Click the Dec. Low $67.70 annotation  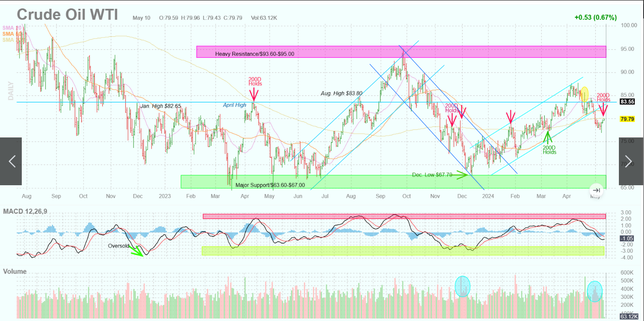[x=432, y=175]
